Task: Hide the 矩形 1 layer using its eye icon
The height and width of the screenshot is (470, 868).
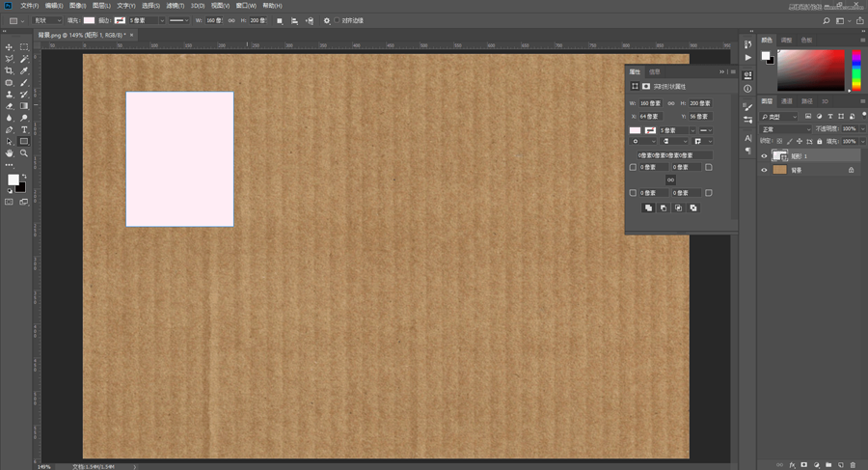Action: (764, 156)
